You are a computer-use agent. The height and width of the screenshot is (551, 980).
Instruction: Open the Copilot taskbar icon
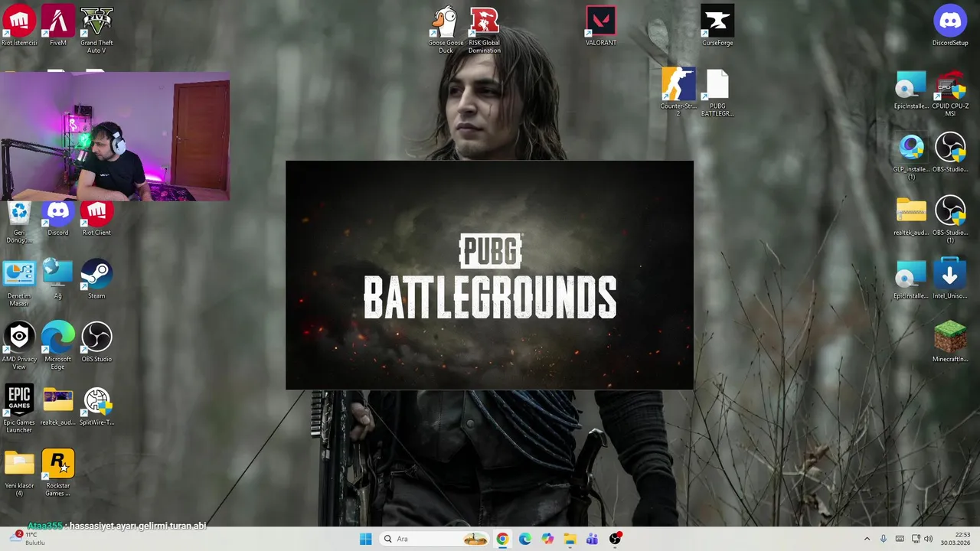pyautogui.click(x=547, y=539)
